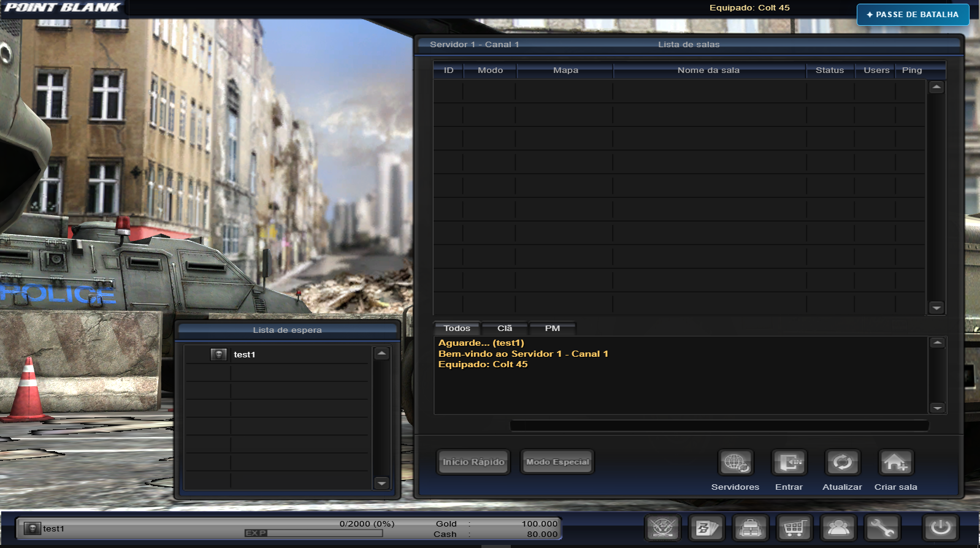The height and width of the screenshot is (548, 980).
Task: Open the crossed-rifles emblem icon in bottom bar
Action: click(663, 527)
